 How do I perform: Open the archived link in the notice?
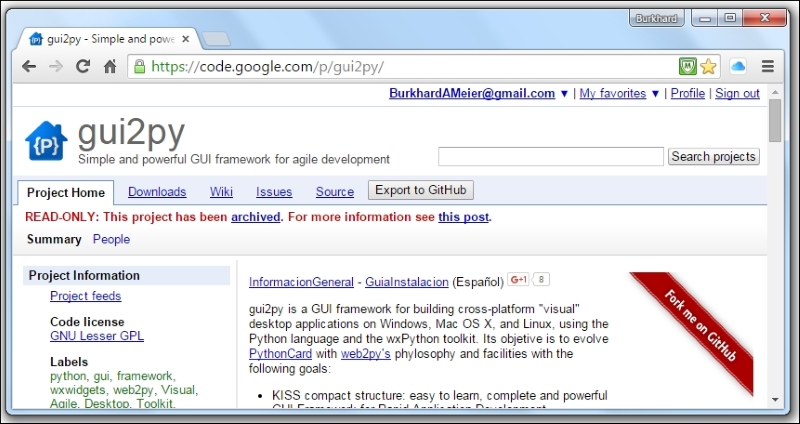point(256,217)
